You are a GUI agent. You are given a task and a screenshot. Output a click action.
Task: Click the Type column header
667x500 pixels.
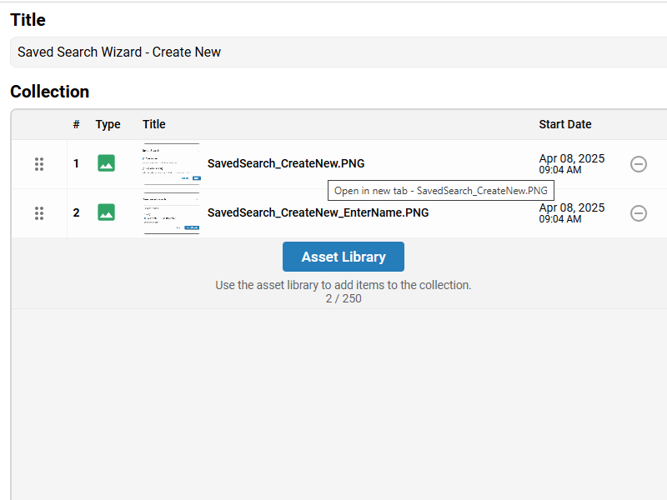108,125
